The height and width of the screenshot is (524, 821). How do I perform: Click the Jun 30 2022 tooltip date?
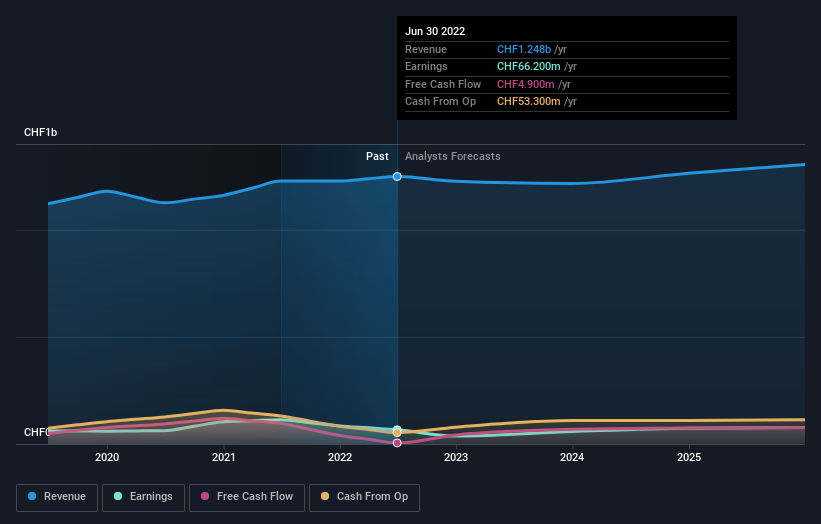coord(435,31)
